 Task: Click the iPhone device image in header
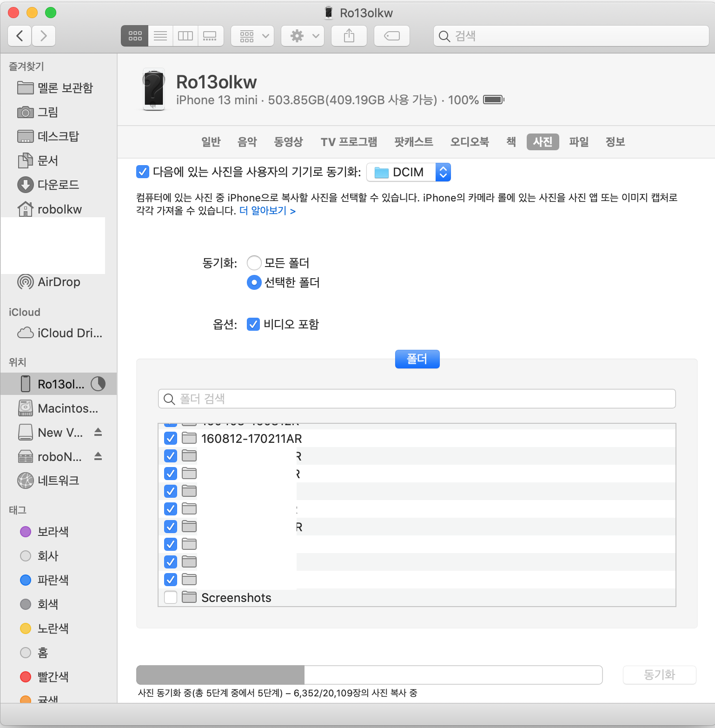pos(154,90)
